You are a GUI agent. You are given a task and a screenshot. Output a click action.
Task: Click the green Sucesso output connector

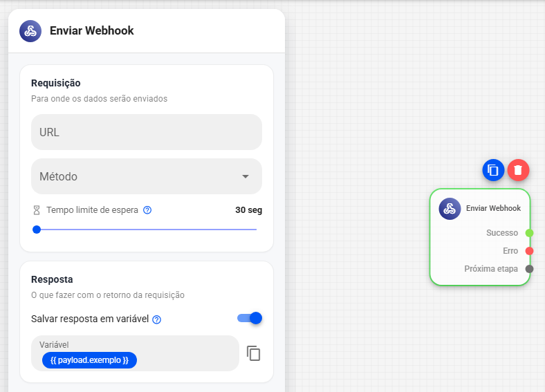[529, 233]
